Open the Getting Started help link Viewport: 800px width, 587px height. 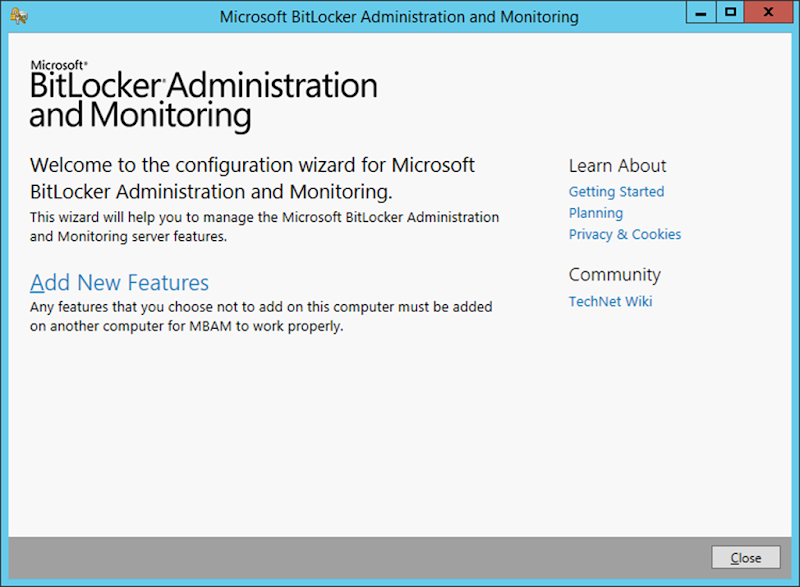click(616, 192)
